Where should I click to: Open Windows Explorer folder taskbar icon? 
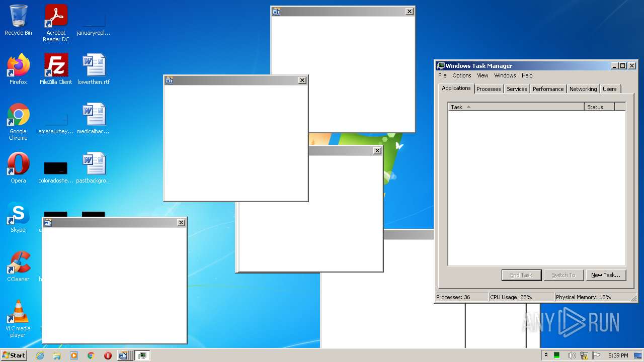(57, 355)
